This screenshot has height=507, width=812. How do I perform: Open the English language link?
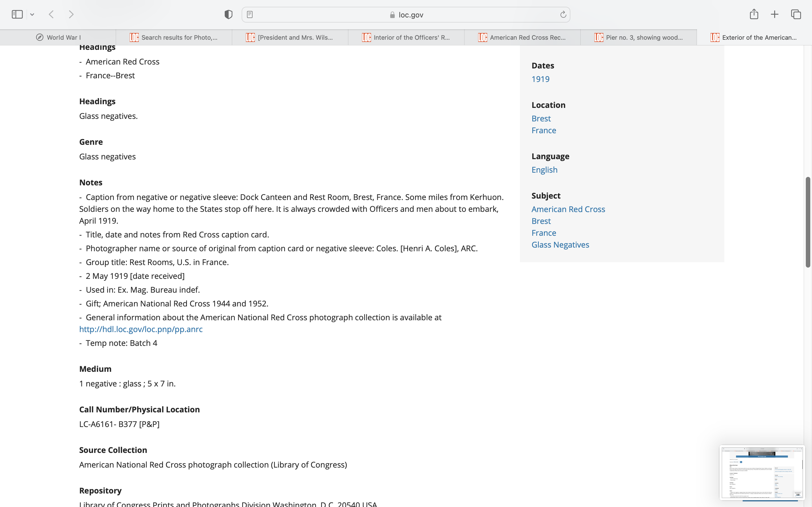[544, 170]
